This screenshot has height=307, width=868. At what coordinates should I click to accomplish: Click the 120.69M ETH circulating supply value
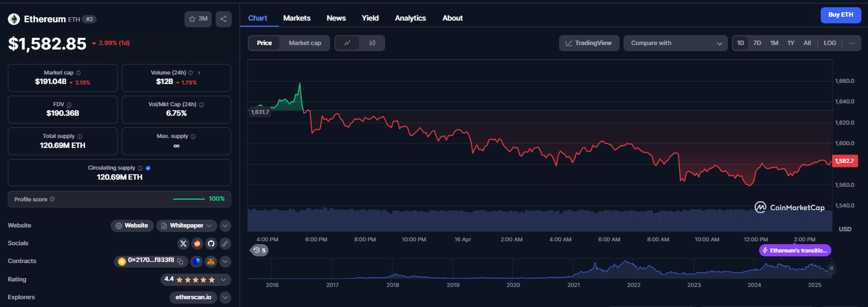pos(119,177)
